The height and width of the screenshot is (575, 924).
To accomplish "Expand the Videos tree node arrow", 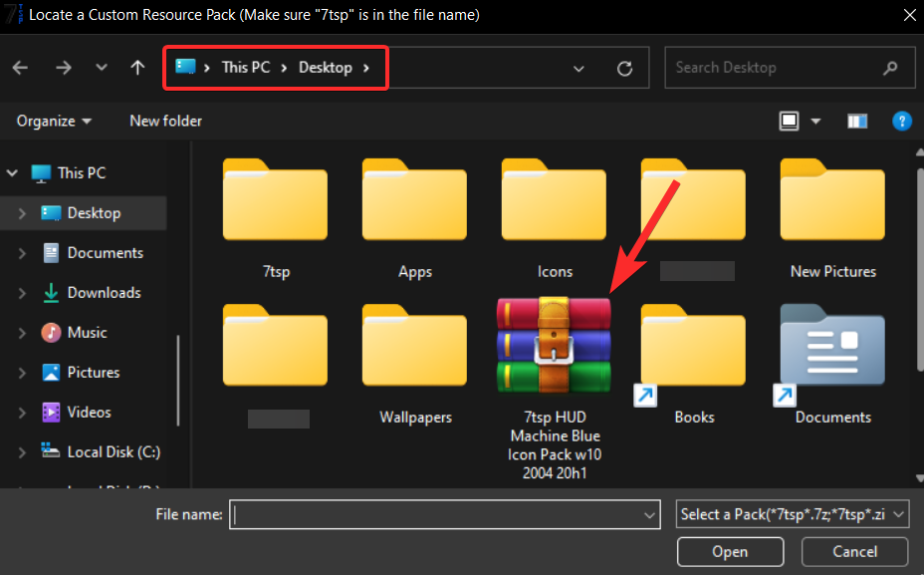I will (x=22, y=413).
